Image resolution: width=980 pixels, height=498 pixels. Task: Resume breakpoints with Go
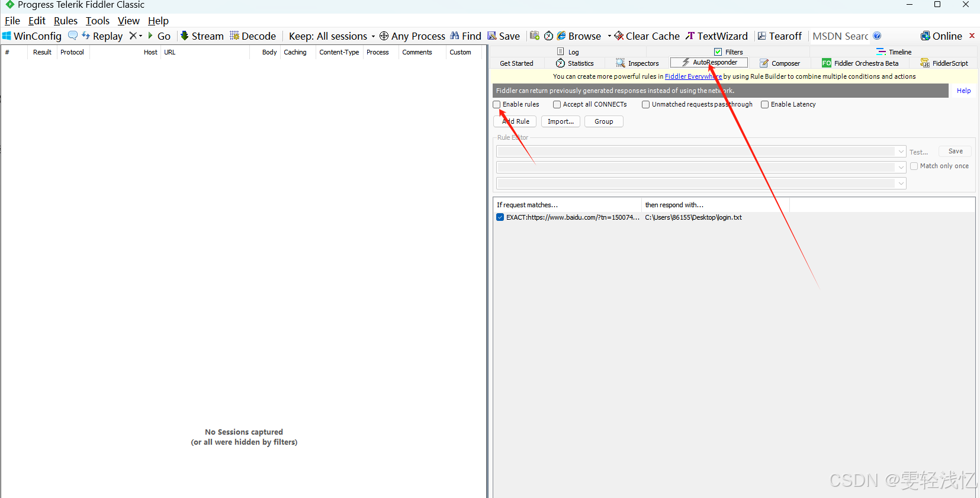coord(159,36)
